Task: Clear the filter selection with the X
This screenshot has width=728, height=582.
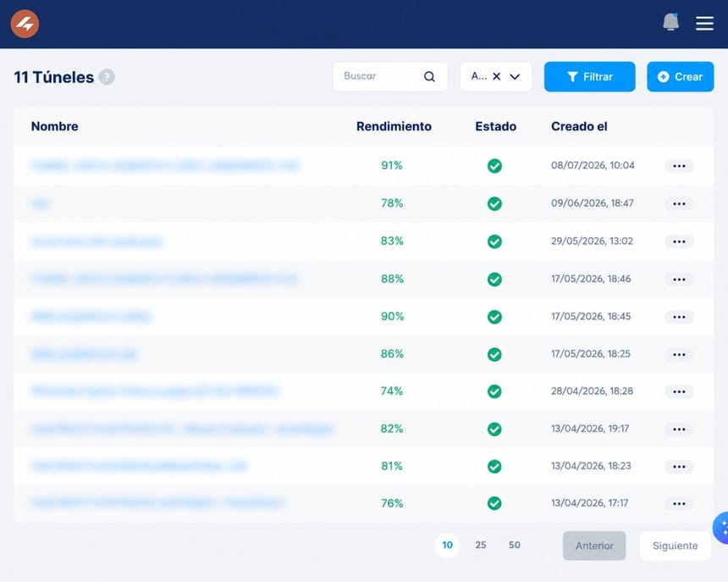Action: tap(496, 76)
